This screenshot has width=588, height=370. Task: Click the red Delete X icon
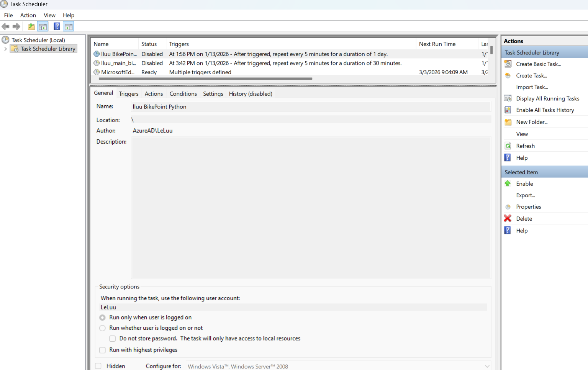[x=508, y=218]
